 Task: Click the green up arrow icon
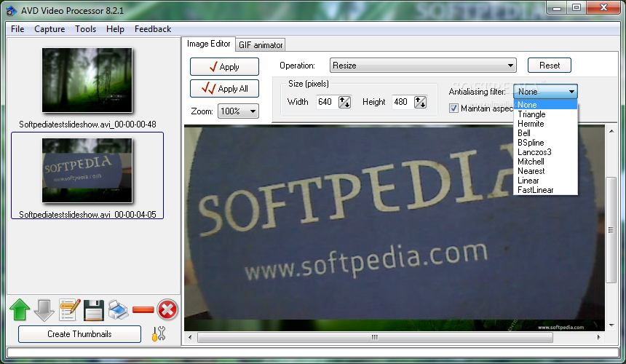(20, 309)
